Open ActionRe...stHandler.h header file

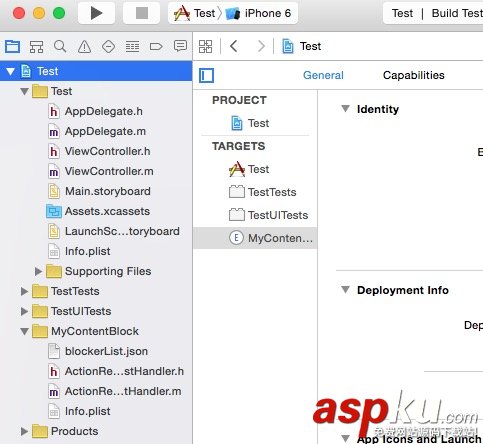116,371
